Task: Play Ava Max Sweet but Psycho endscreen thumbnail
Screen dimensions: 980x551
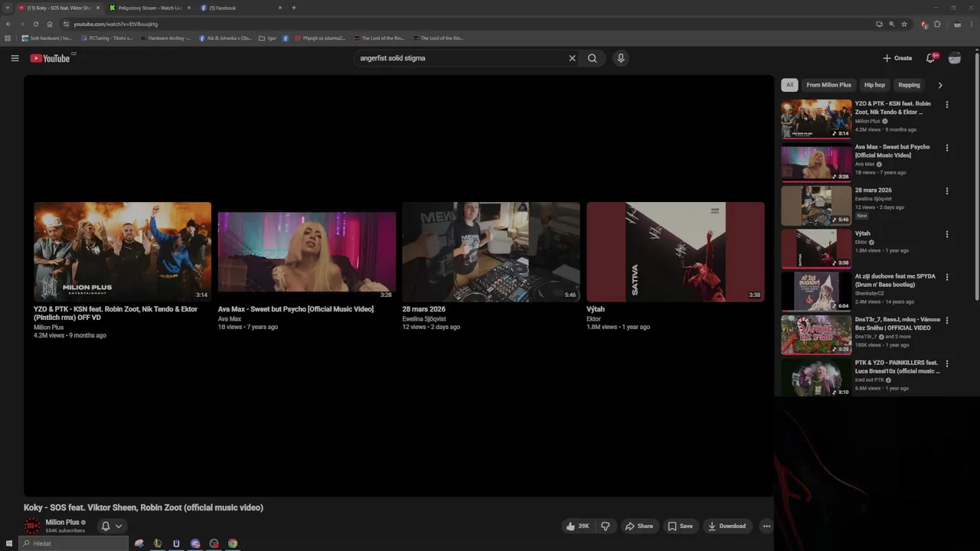Action: [x=307, y=251]
